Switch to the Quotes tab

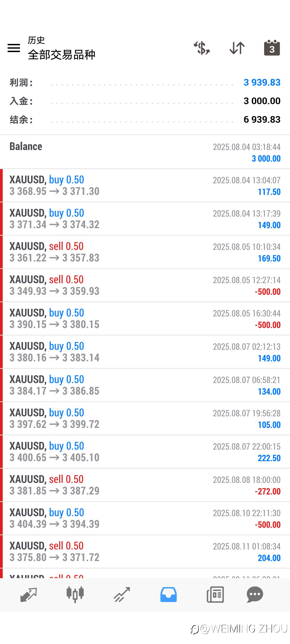29,595
